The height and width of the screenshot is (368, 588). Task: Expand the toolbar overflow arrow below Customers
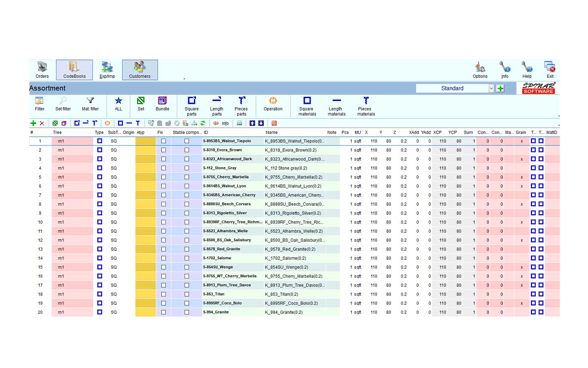(x=184, y=79)
